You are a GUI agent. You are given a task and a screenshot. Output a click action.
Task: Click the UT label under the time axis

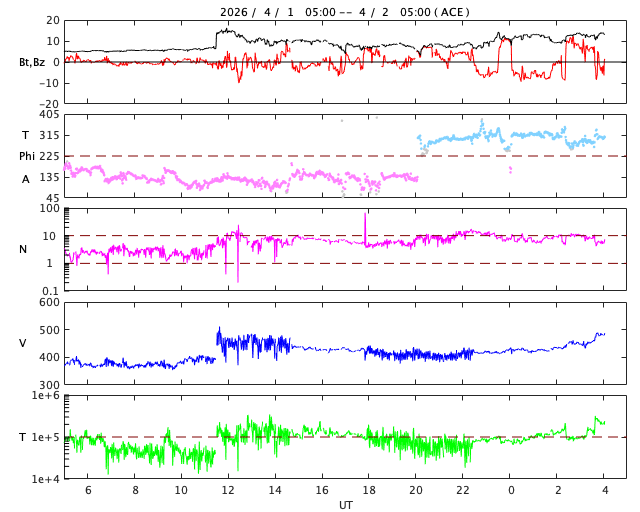point(345,505)
